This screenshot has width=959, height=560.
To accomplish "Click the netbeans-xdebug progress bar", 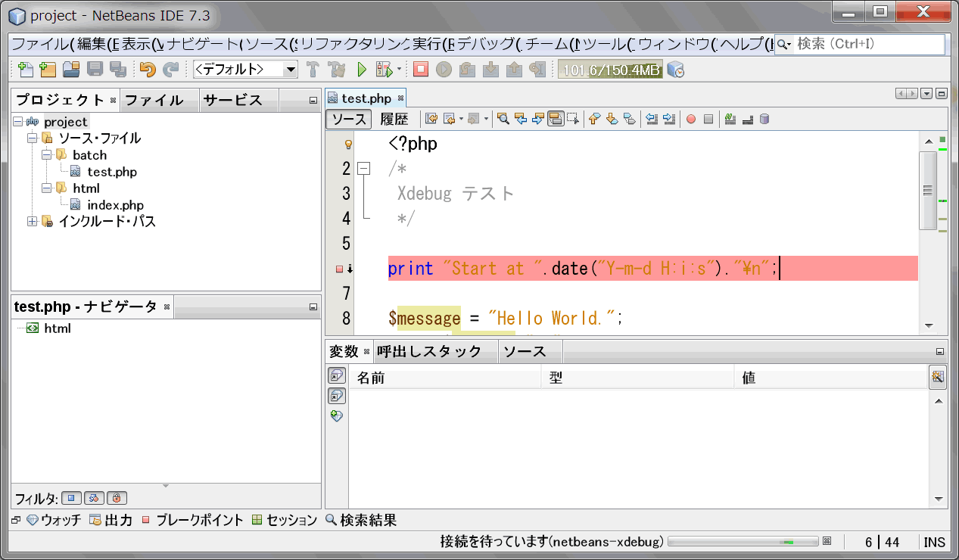I will [743, 542].
